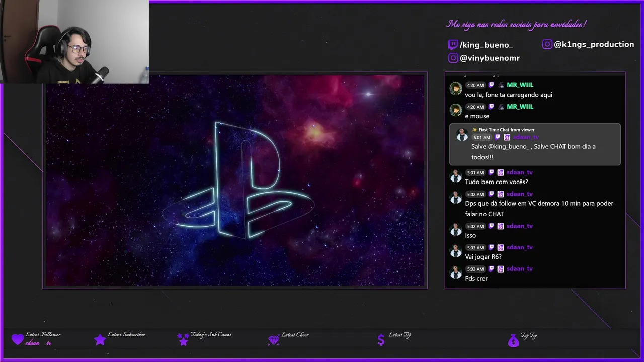Click MR_WIIL username above 'e mouse'
644x362 pixels.
(x=520, y=107)
